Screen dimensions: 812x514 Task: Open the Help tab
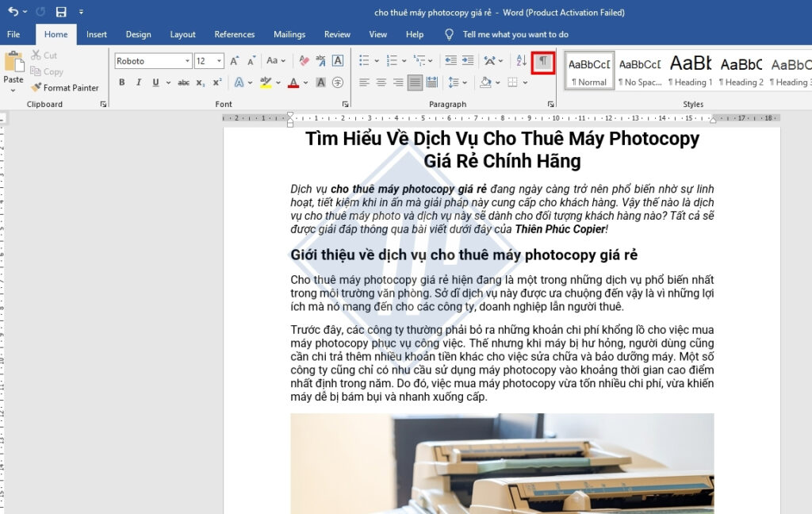coord(414,34)
